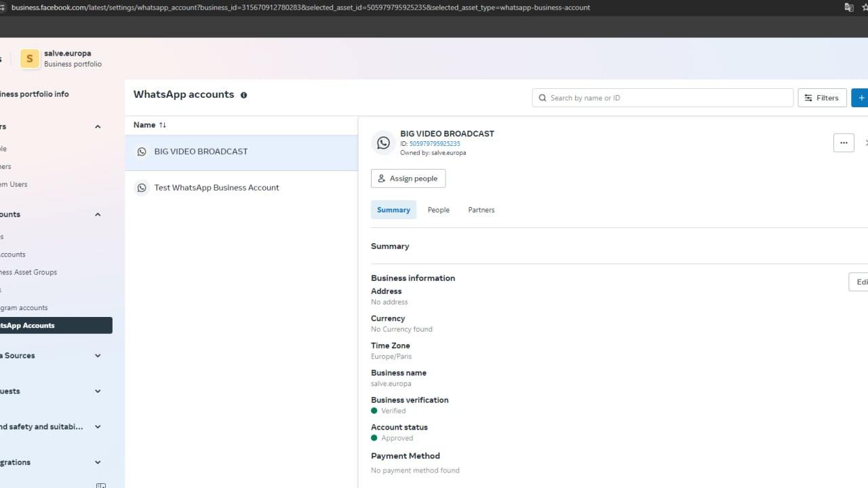Click the blue plus add button
Image resolution: width=868 pixels, height=488 pixels.
(860, 98)
